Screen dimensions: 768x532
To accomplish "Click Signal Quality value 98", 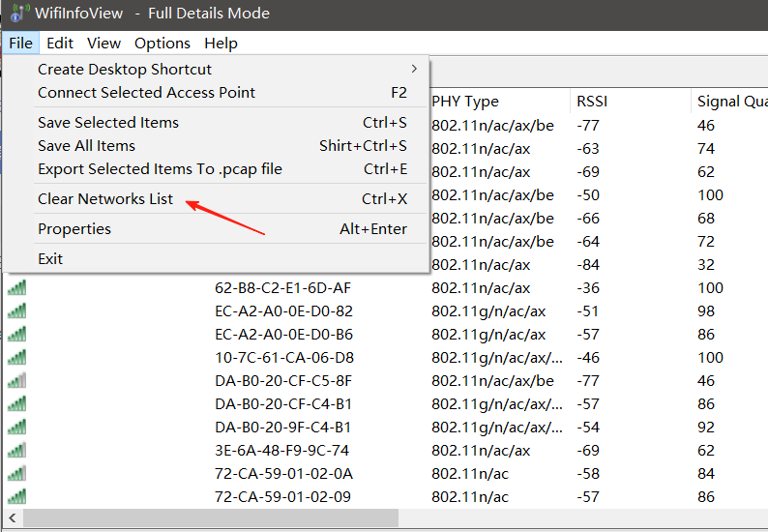I will pos(706,311).
